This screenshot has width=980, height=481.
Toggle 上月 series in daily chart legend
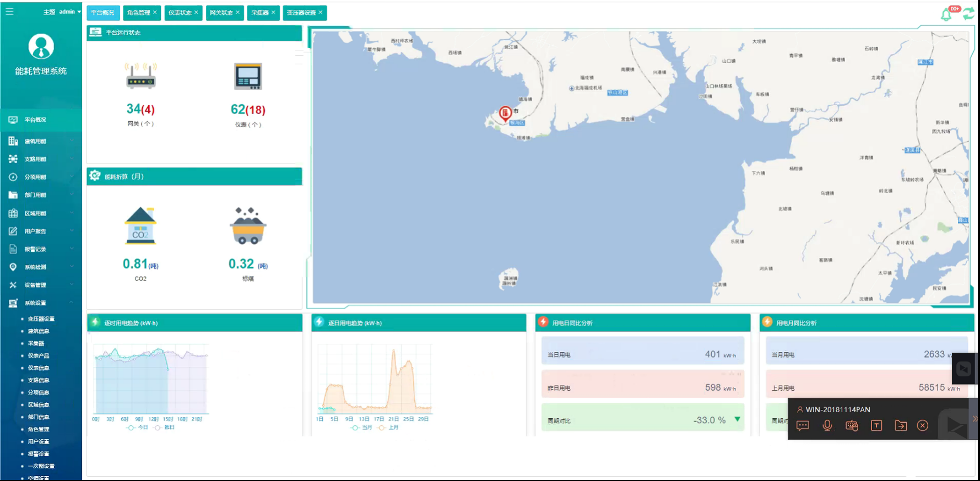tap(389, 428)
